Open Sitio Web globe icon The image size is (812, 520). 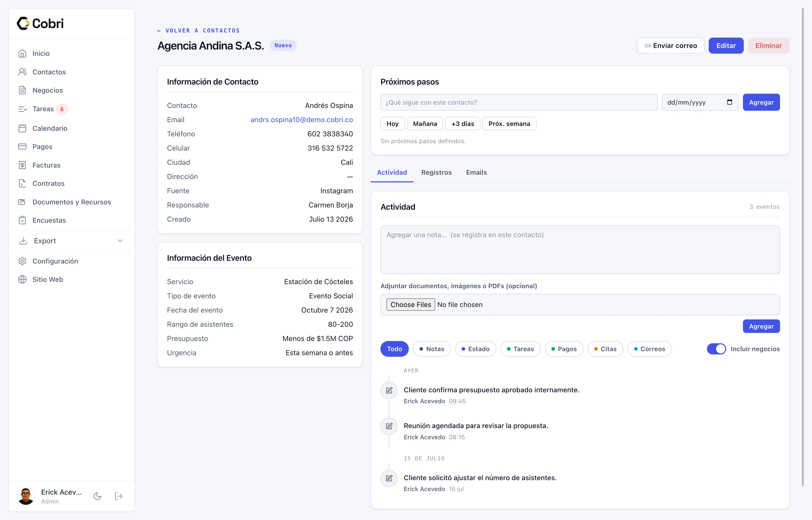[22, 279]
